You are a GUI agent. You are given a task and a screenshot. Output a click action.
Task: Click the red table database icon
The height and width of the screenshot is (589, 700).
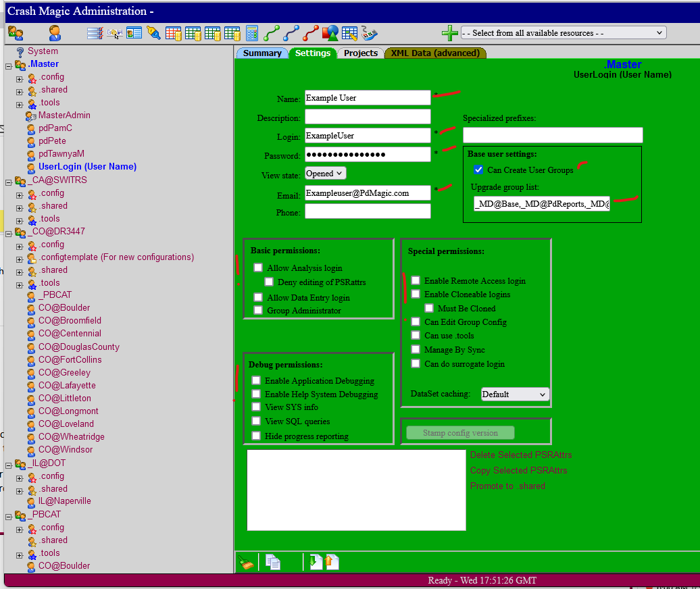click(x=173, y=34)
